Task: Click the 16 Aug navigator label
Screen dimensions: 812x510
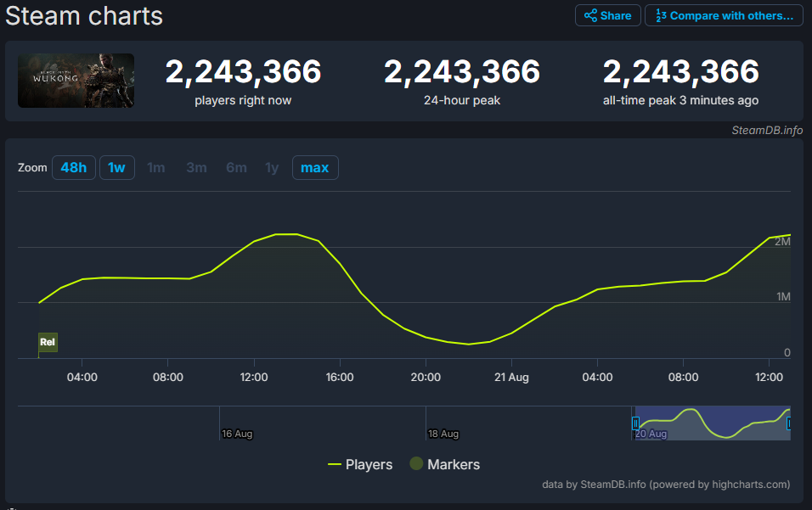Action: pyautogui.click(x=237, y=434)
